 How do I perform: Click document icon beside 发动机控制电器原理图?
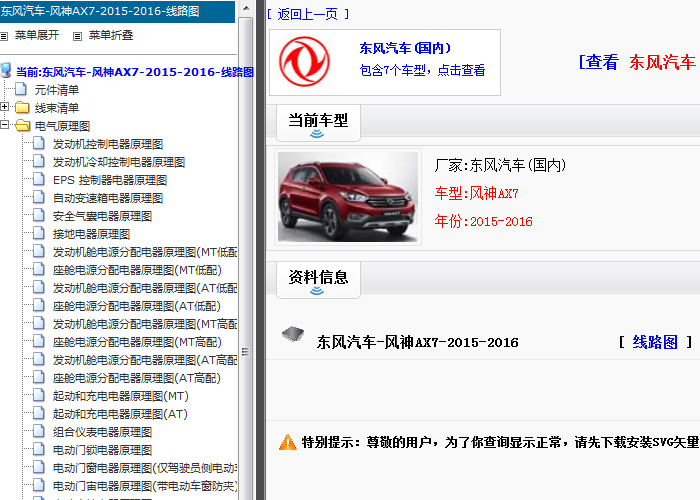click(39, 143)
